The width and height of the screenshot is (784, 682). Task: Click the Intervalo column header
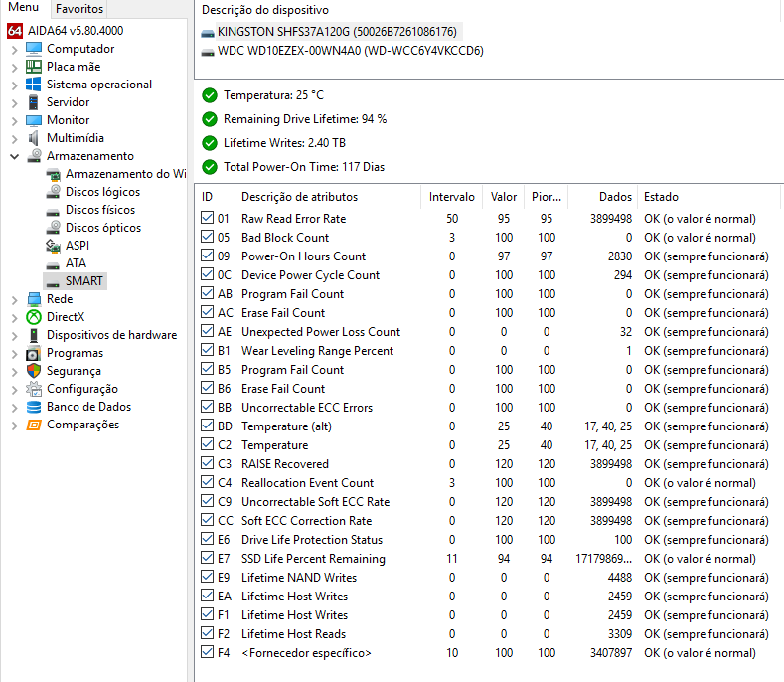point(451,197)
